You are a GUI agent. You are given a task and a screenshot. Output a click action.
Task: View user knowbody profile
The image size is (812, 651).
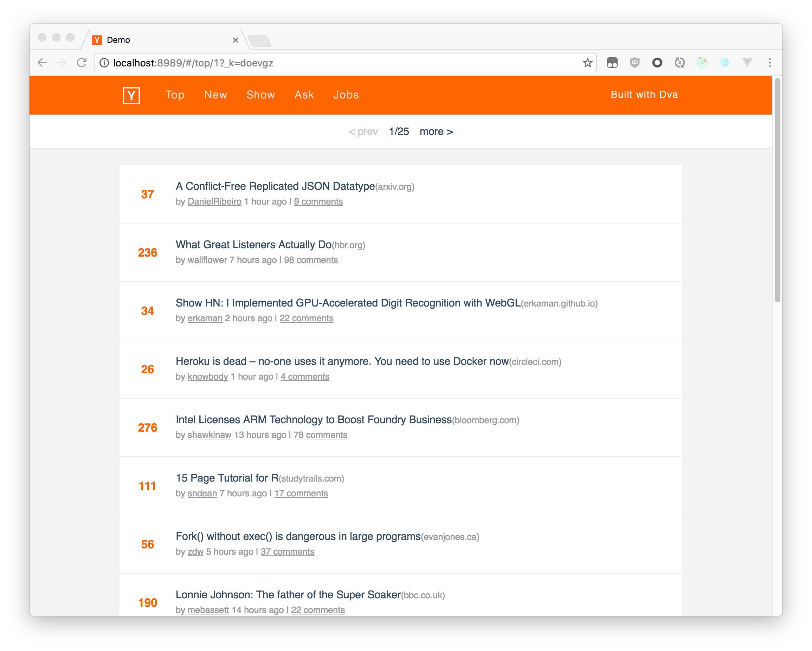pyautogui.click(x=207, y=377)
